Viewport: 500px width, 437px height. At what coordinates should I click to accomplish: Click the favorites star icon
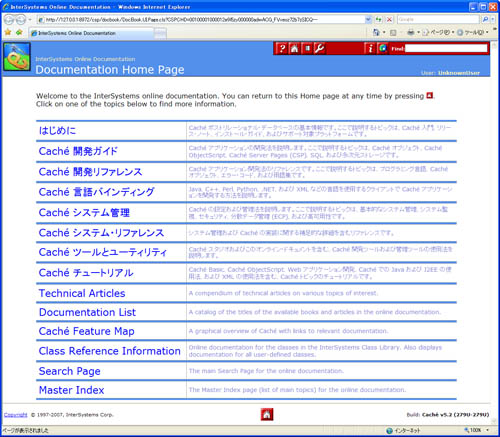pyautogui.click(x=8, y=32)
